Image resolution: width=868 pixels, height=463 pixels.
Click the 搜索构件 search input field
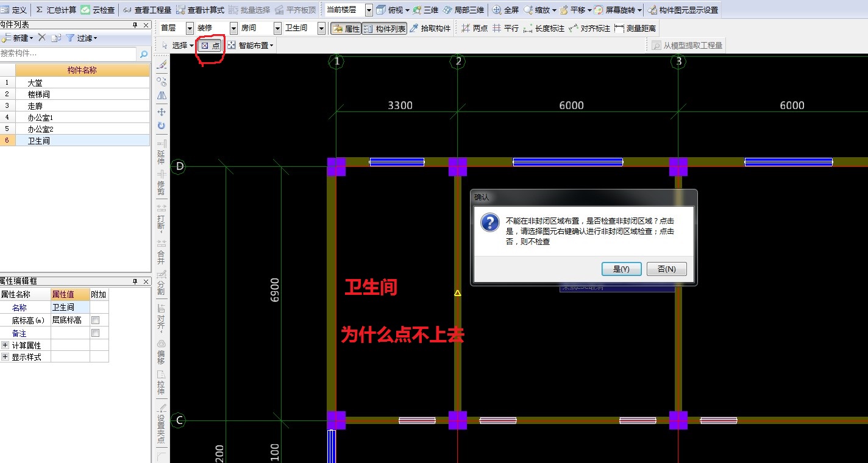(68, 54)
